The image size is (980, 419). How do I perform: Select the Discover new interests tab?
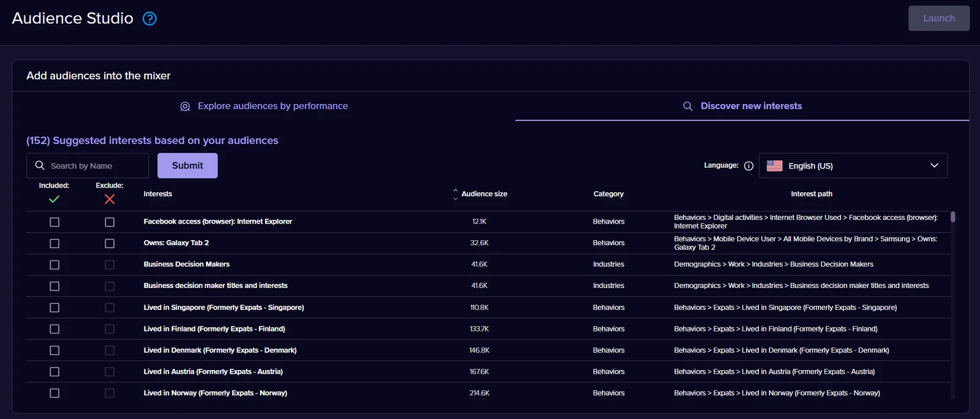coord(742,106)
